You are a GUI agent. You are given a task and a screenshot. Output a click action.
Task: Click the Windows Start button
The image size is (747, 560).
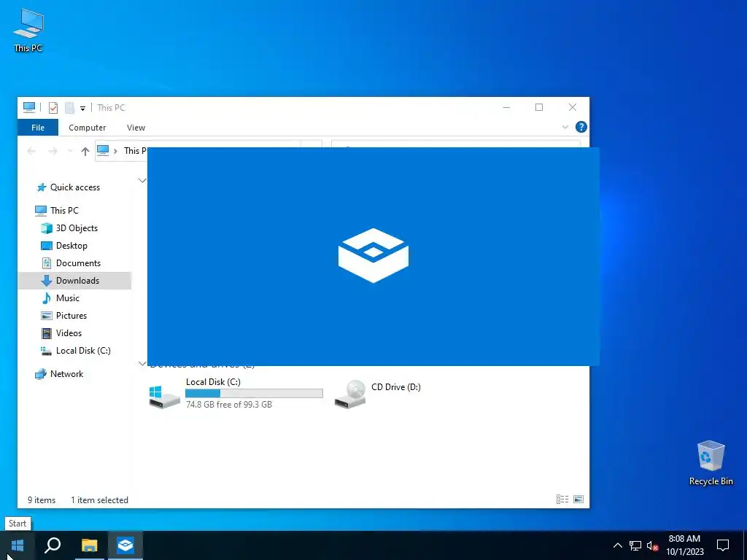click(18, 545)
